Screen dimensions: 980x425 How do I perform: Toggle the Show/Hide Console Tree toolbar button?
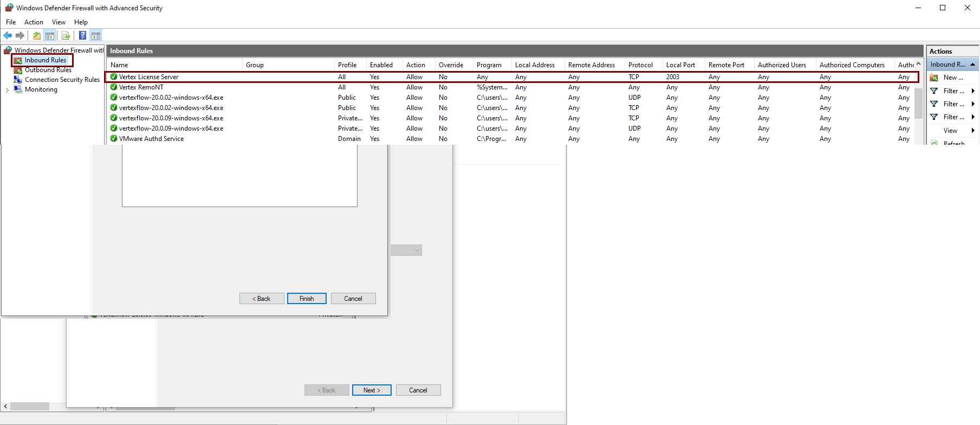pos(50,36)
